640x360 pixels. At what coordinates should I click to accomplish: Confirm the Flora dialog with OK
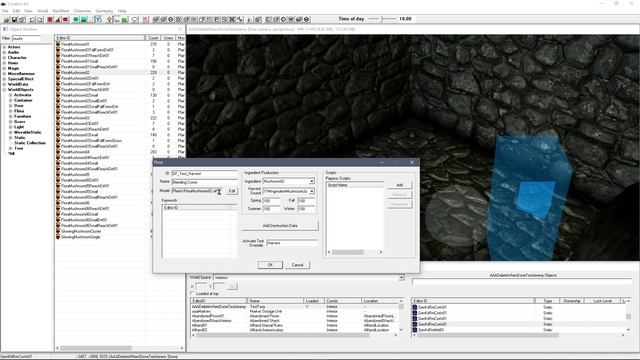tap(270, 265)
